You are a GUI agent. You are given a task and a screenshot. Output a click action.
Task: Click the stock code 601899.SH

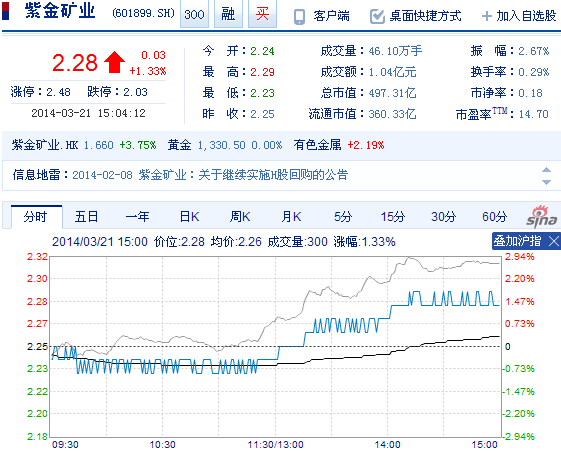click(x=143, y=14)
